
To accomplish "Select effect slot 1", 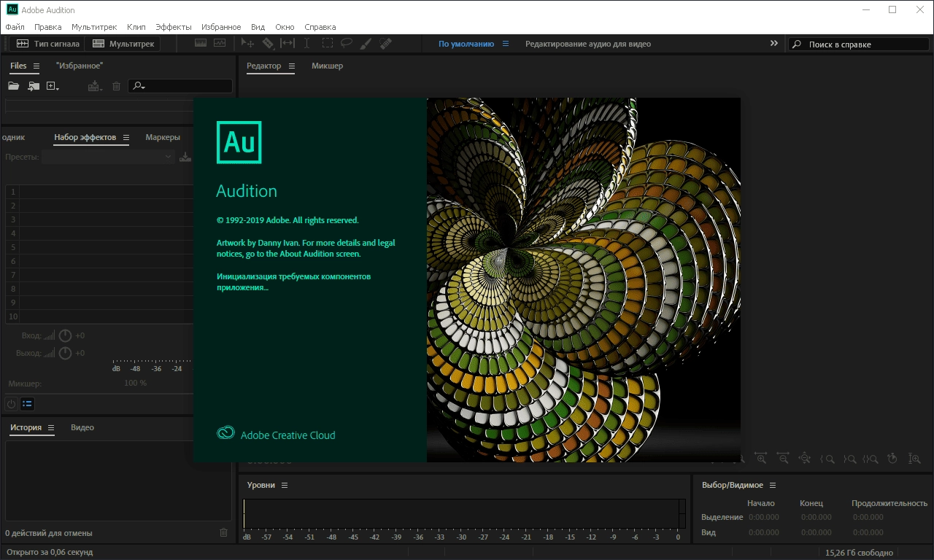I will click(99, 192).
